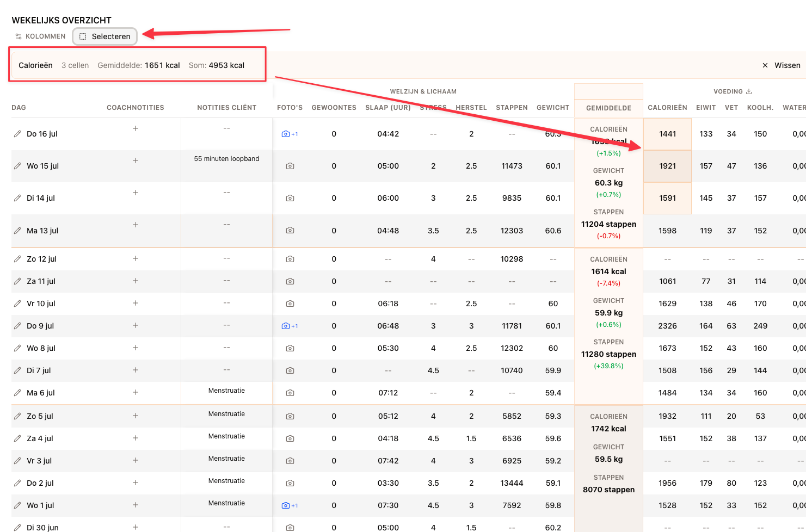Click the pencil edit icon for Do 16 jul

tap(17, 134)
